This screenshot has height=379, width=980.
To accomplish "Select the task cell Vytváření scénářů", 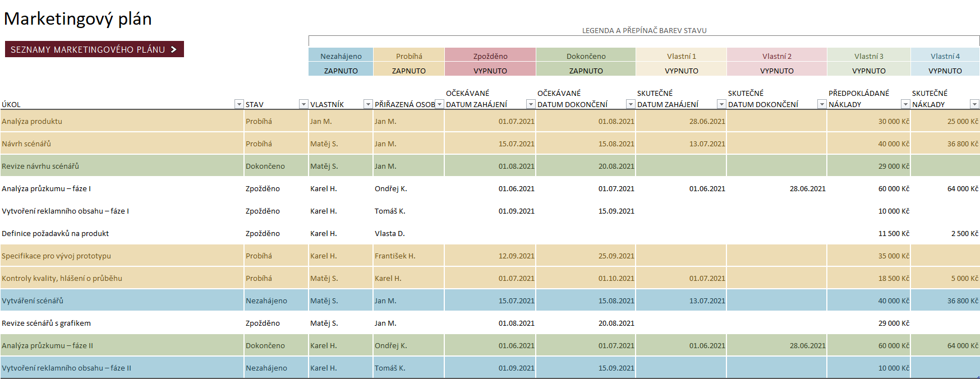I will [x=122, y=301].
